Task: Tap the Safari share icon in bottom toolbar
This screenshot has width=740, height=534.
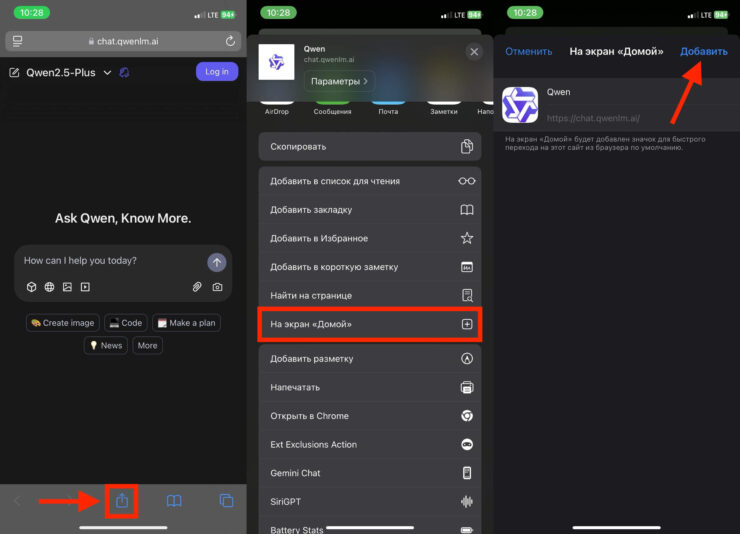Action: 121,500
